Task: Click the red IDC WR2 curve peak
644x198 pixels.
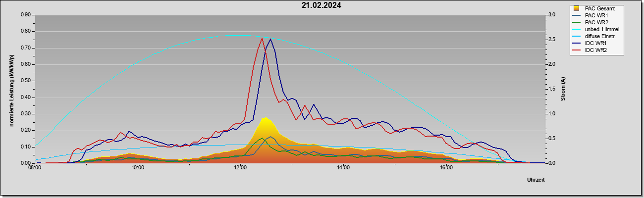Action: tap(262, 38)
